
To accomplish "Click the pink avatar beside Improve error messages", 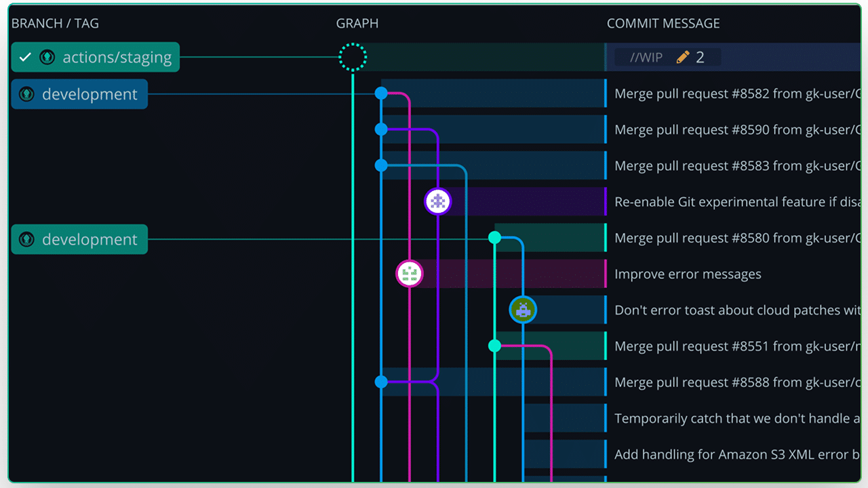I will pos(410,273).
